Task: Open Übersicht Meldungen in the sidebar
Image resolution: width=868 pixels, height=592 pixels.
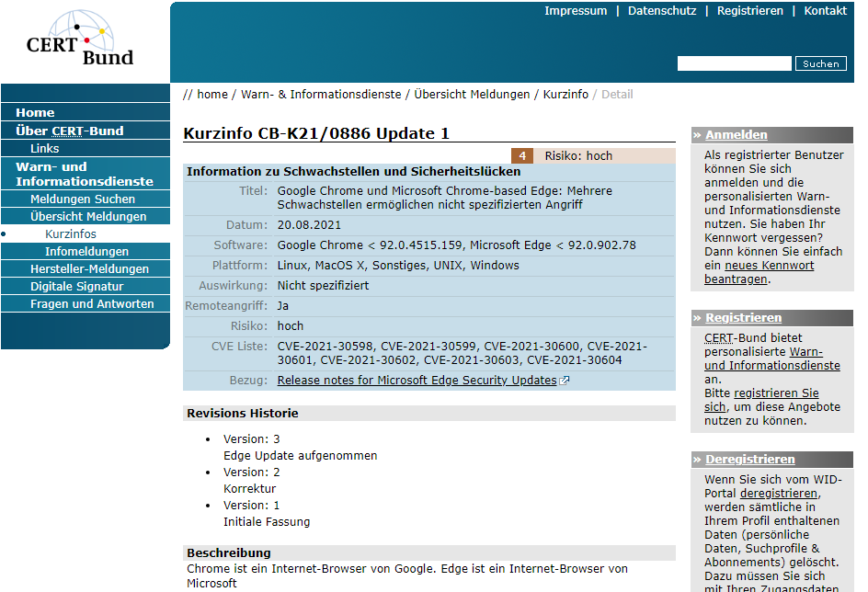Action: tap(86, 216)
